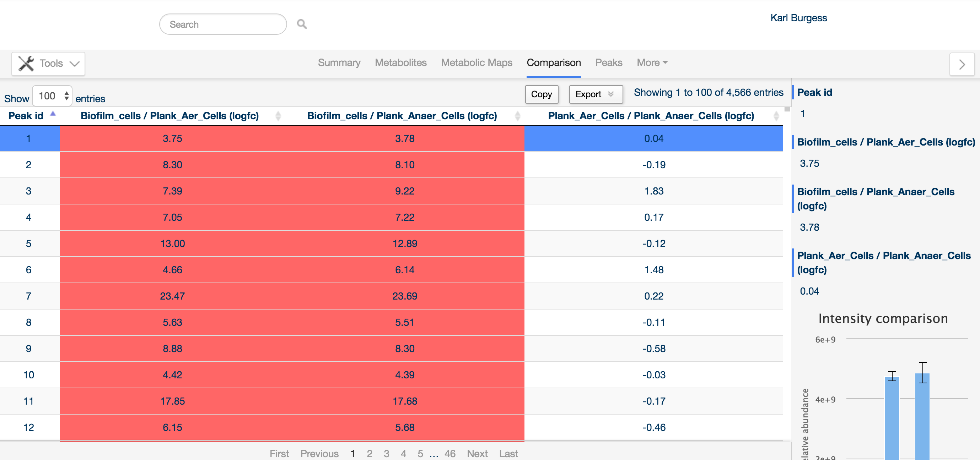Screen dimensions: 980x460
Task: Open the Peaks tab
Action: pos(609,63)
